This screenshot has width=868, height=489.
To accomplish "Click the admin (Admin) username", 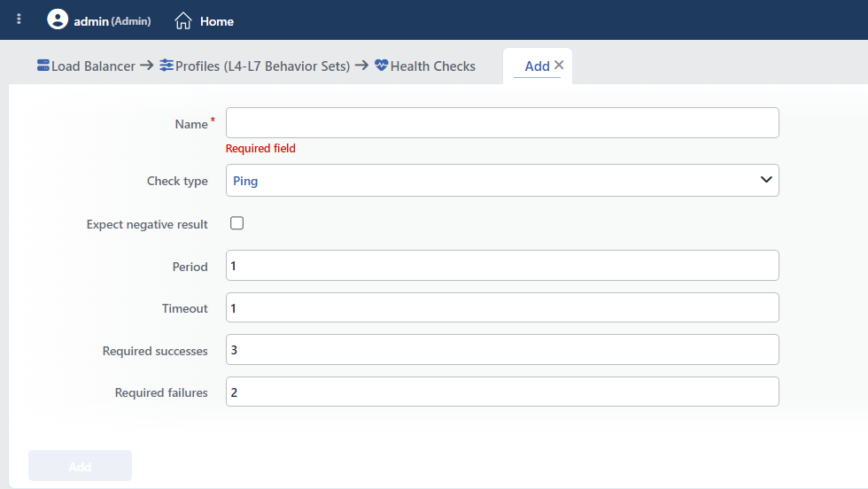I will [x=112, y=21].
